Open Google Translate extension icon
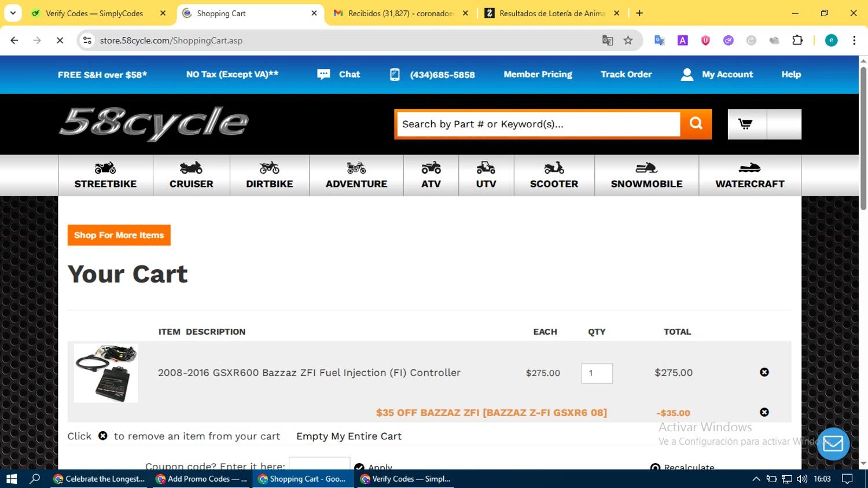 (660, 41)
